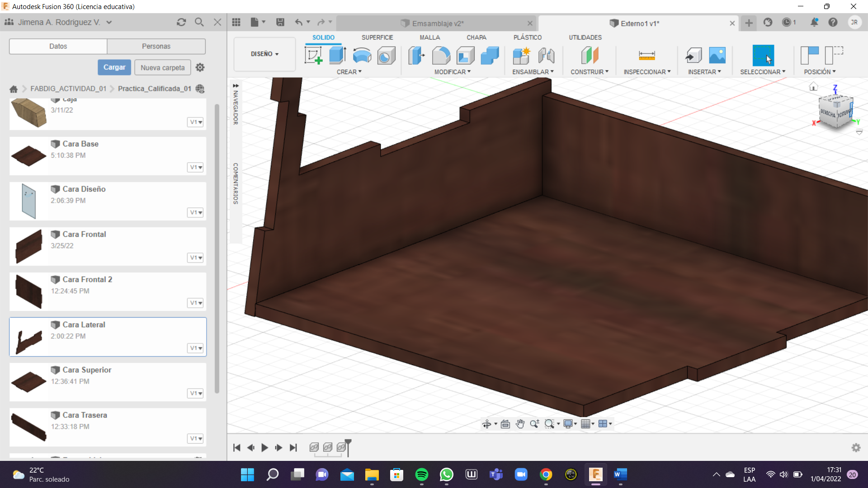Click the viewcube Home icon
The height and width of the screenshot is (488, 868).
(813, 86)
